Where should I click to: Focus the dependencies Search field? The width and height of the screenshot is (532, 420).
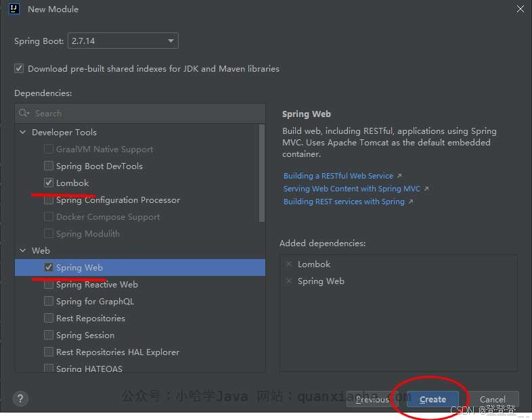tap(140, 113)
